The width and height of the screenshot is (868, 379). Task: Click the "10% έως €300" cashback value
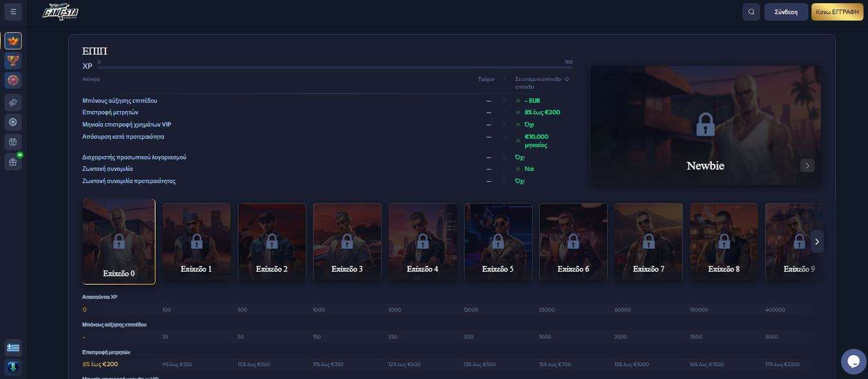[x=254, y=364]
